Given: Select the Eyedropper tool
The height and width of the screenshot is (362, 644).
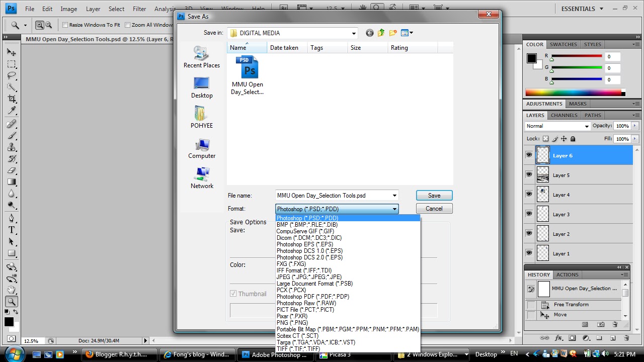Looking at the screenshot, I should (x=12, y=111).
